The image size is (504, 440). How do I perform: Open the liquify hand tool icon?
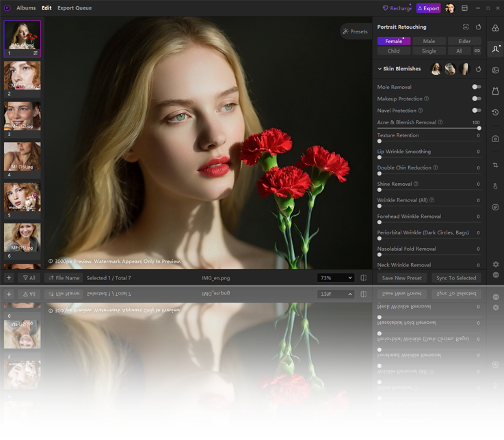click(495, 186)
